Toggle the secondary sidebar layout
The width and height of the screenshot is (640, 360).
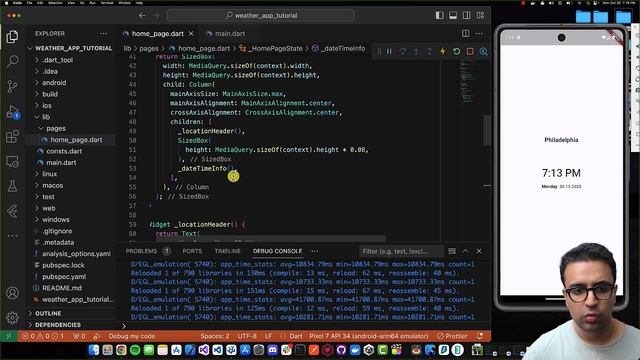click(467, 16)
